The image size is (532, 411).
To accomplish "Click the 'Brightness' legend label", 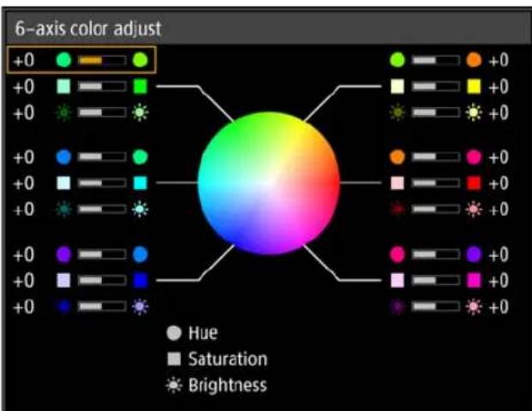I will (x=228, y=385).
